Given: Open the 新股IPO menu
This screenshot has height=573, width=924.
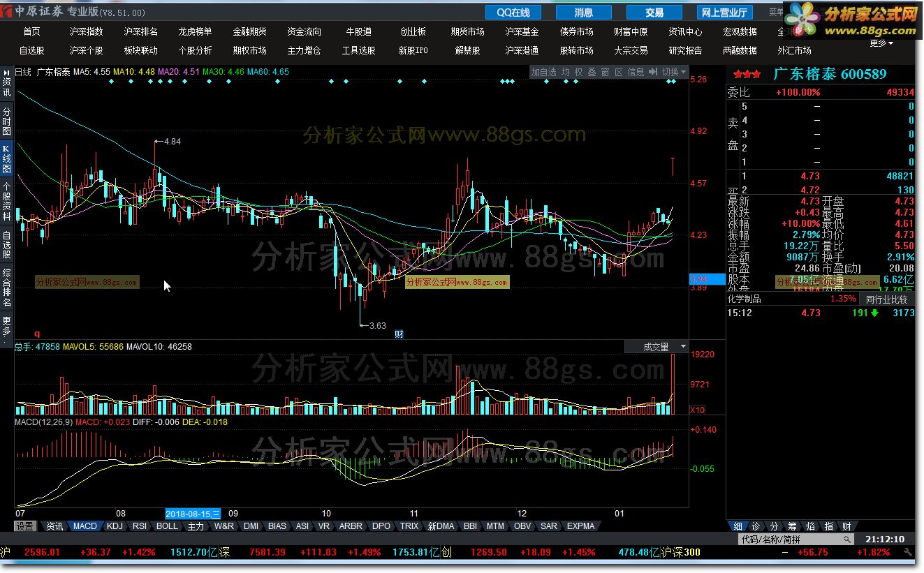Looking at the screenshot, I should (413, 50).
